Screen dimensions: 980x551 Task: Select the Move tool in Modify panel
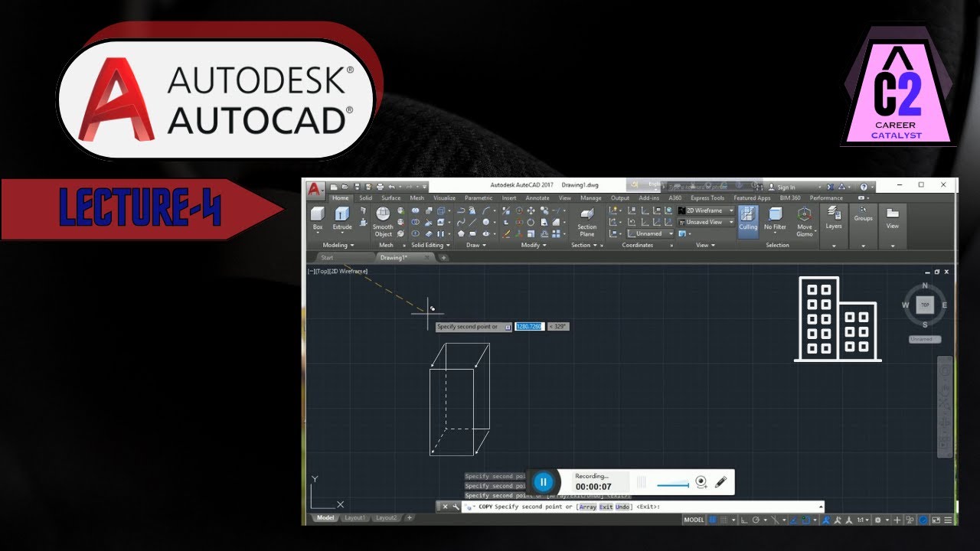(531, 210)
